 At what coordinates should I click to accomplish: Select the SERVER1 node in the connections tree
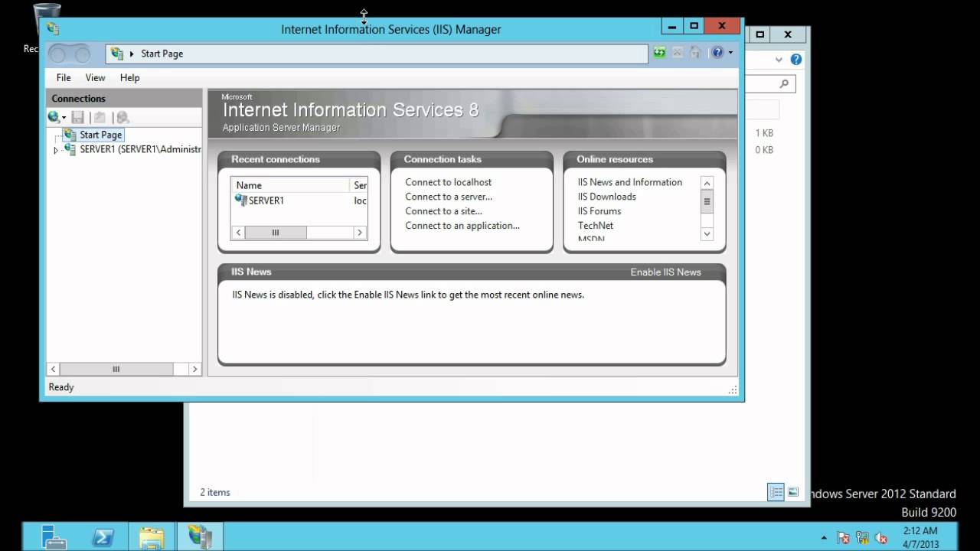(x=140, y=149)
